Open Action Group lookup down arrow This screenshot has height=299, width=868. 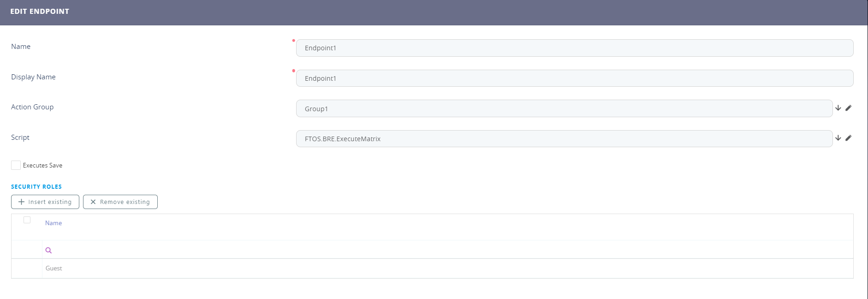click(x=838, y=108)
